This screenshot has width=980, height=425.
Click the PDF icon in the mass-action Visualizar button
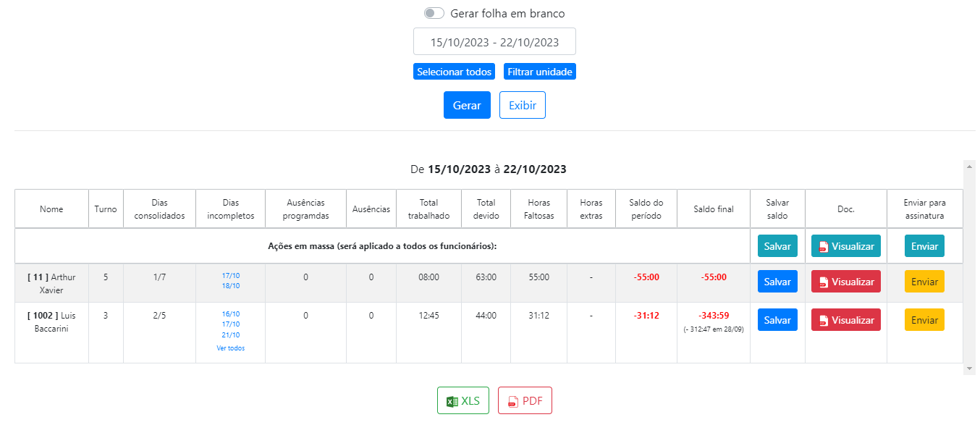pos(823,247)
